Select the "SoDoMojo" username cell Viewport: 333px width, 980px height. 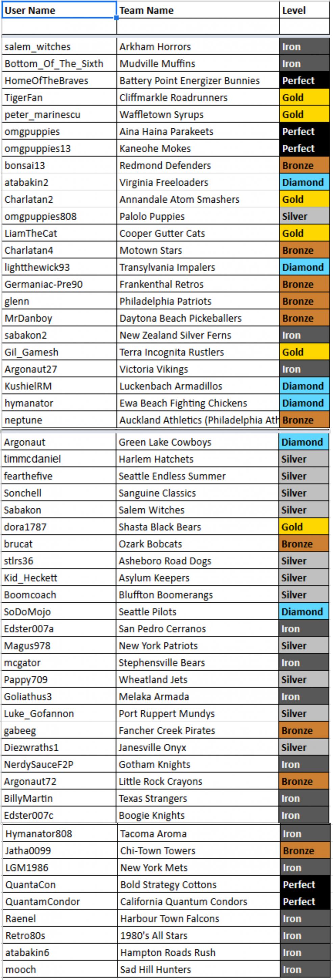tap(58, 612)
